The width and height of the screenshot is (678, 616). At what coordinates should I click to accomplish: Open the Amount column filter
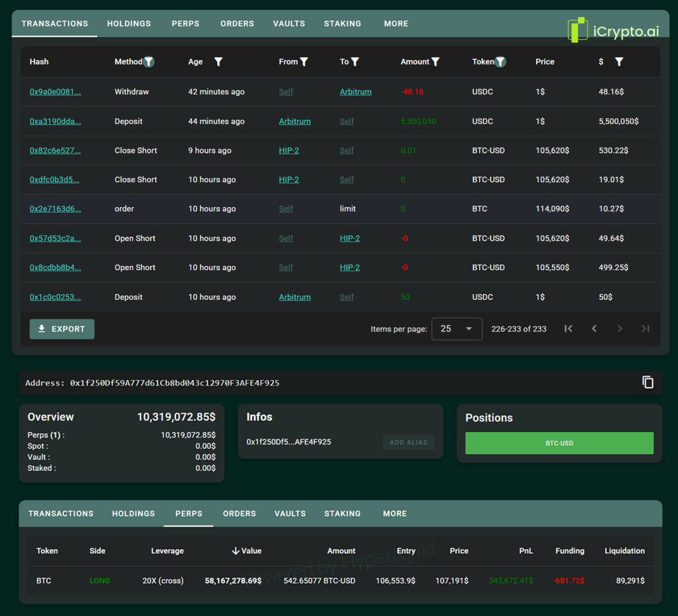click(x=435, y=62)
